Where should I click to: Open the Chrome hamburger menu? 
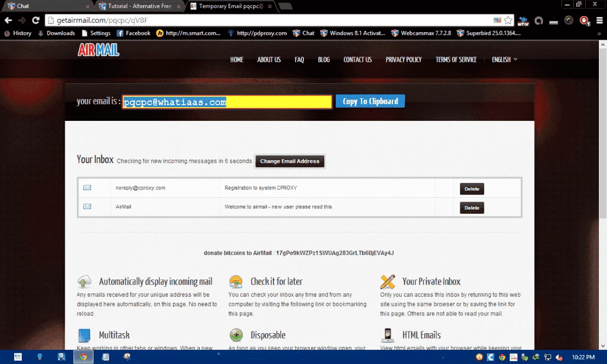tap(599, 20)
